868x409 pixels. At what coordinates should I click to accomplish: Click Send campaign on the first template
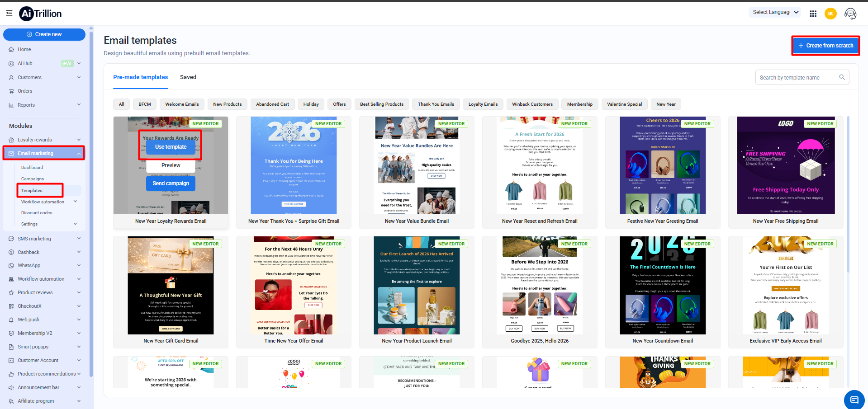[x=171, y=183]
